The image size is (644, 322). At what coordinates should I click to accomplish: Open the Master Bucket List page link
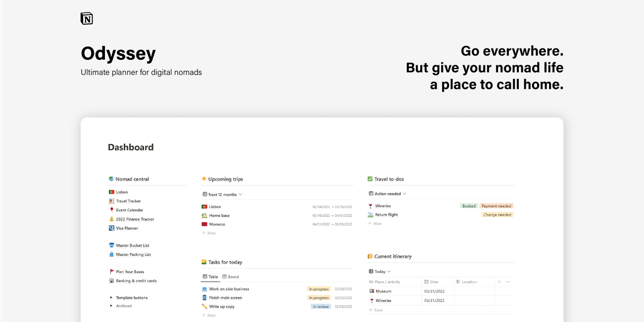point(132,245)
